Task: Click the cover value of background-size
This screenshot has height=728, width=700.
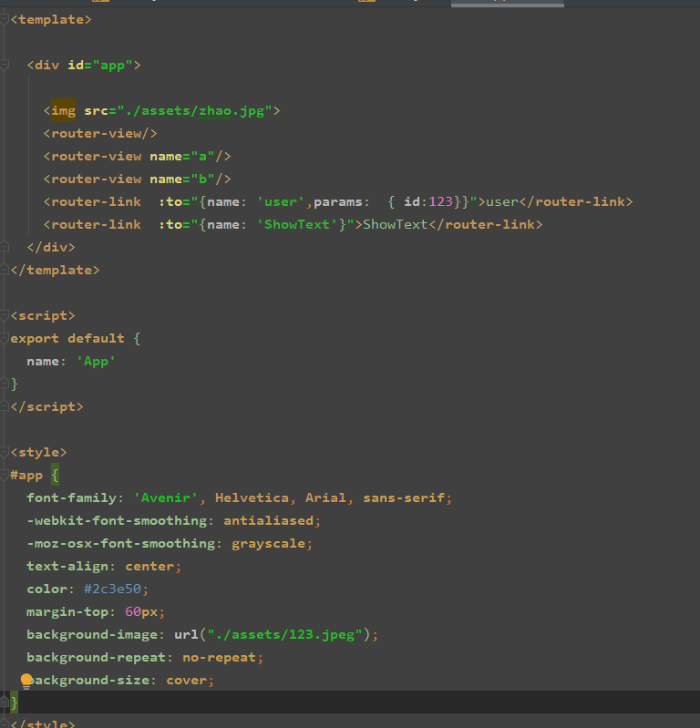Action: [x=186, y=681]
